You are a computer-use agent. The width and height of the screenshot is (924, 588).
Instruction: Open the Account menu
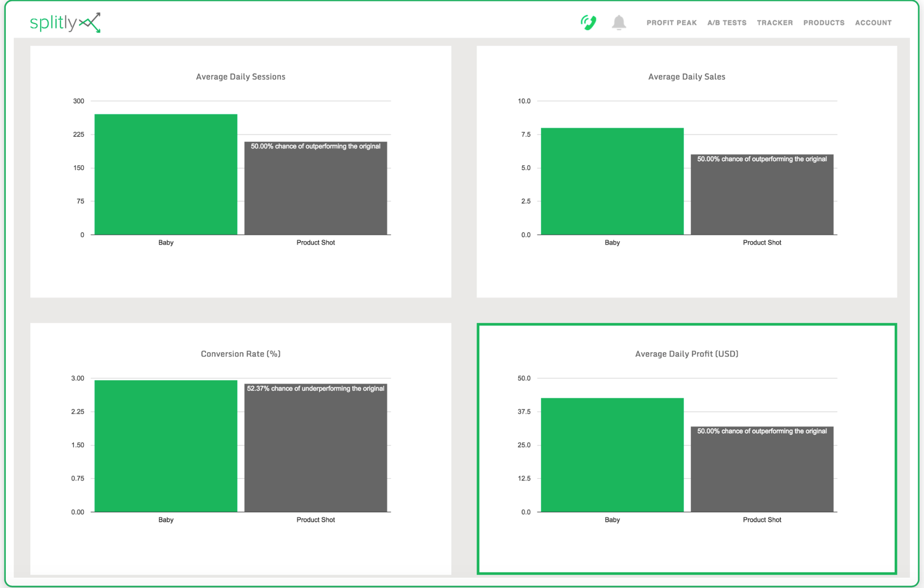click(x=873, y=23)
